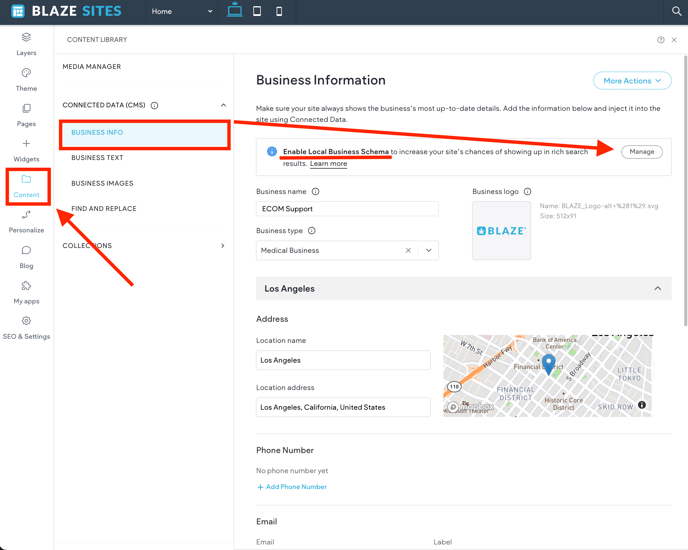Switch to mobile preview
The height and width of the screenshot is (550, 688).
(x=279, y=12)
